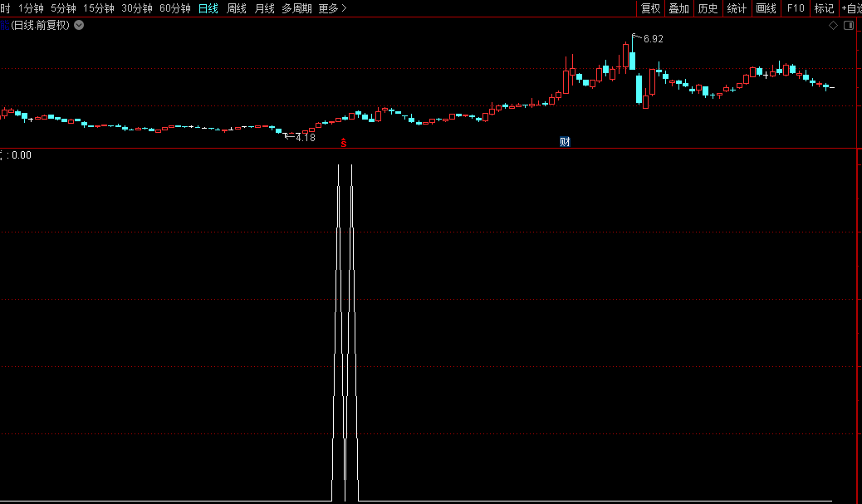This screenshot has width=862, height=504.
Task: Select the 日线 daily chart tab
Action: tap(208, 8)
